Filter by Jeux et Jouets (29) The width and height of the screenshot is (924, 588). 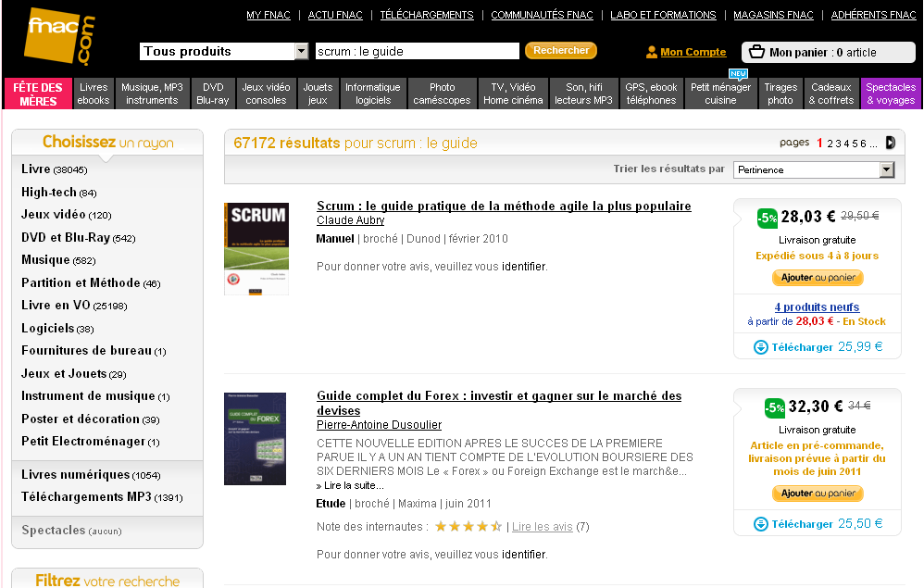coord(74,373)
